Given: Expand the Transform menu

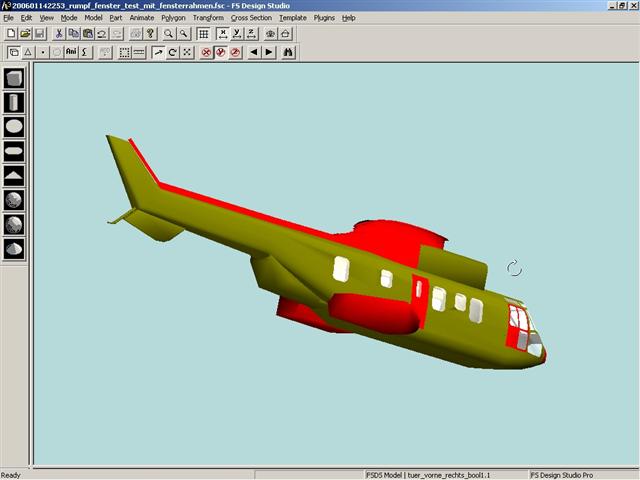Looking at the screenshot, I should pyautogui.click(x=208, y=18).
